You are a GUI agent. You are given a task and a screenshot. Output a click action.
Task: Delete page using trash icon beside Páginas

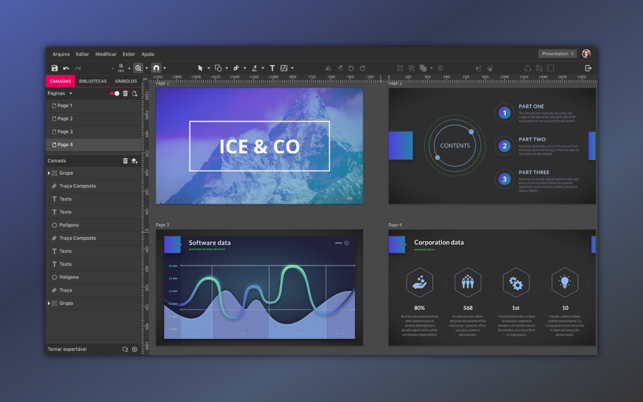coord(125,94)
